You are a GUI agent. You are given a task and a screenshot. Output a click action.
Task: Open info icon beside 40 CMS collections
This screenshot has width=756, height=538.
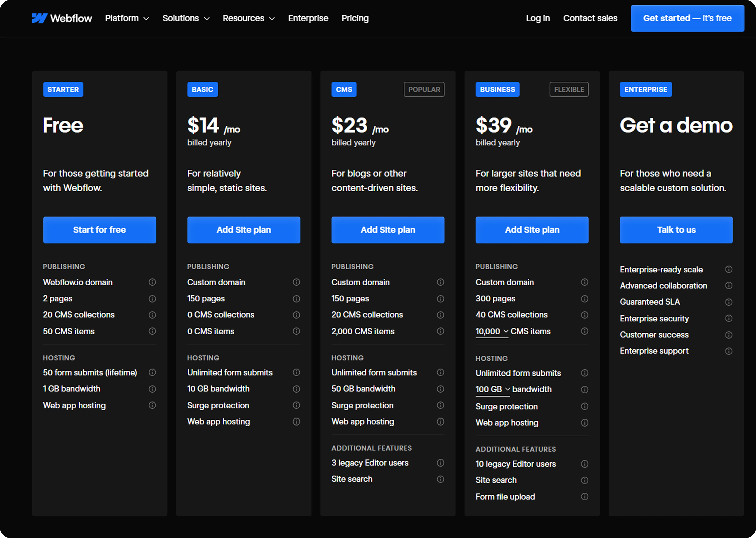(585, 315)
